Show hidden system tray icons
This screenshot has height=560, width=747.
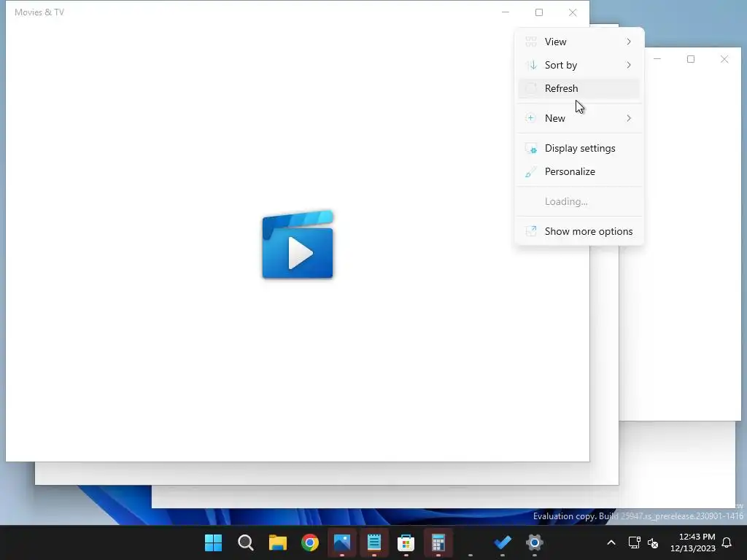tap(611, 542)
